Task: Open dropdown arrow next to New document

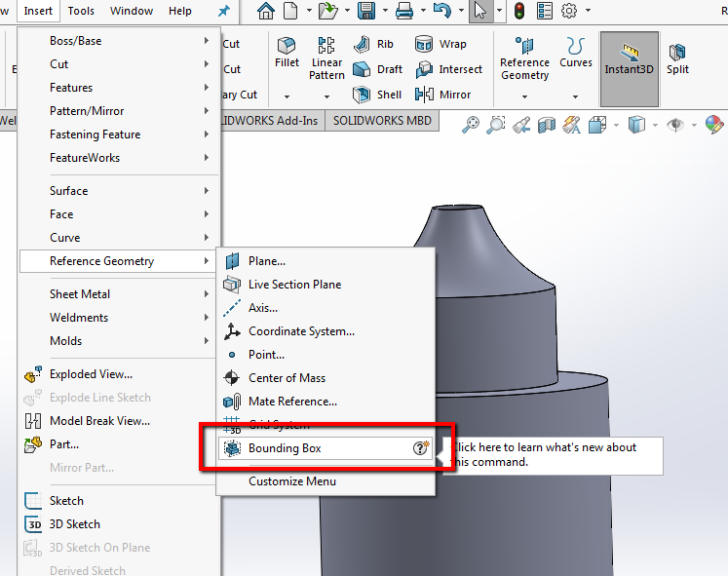Action: (309, 10)
